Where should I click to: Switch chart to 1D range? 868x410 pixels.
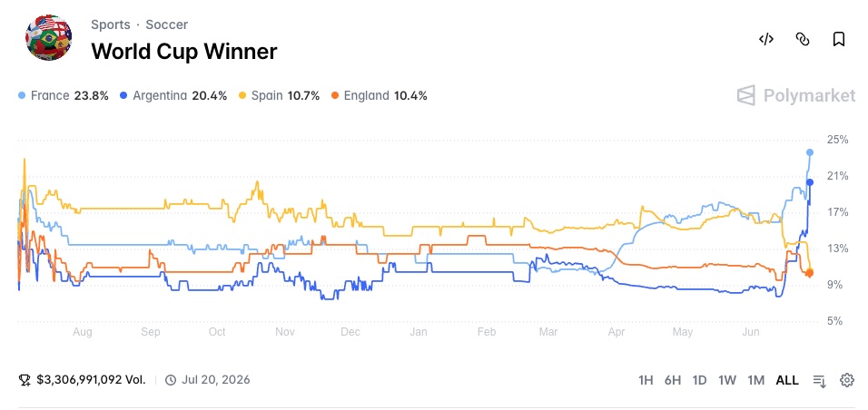700,380
